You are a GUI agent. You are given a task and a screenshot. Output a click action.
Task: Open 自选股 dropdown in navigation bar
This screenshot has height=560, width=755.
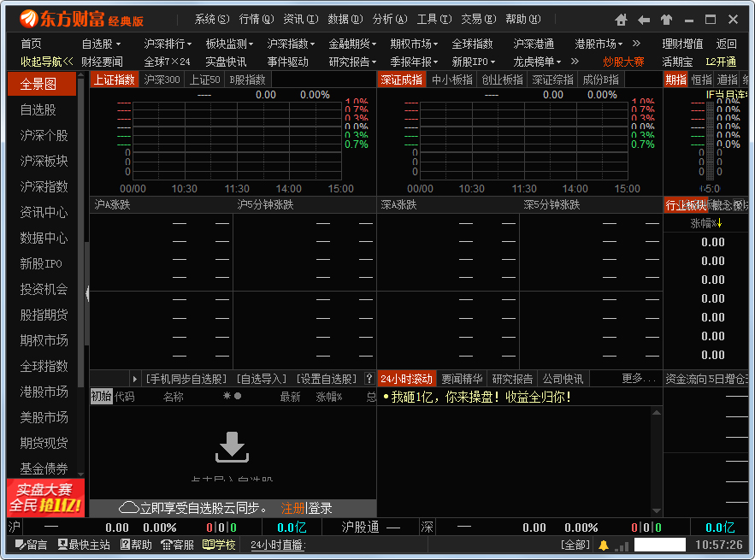101,44
